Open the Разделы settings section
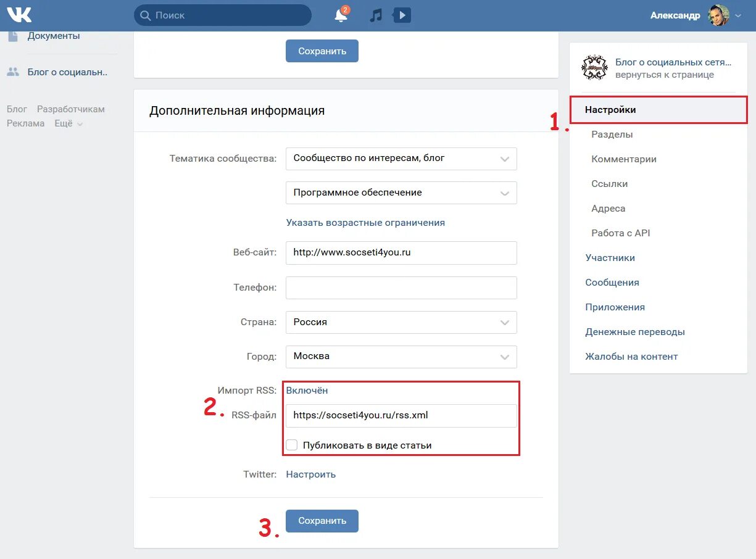 point(612,135)
